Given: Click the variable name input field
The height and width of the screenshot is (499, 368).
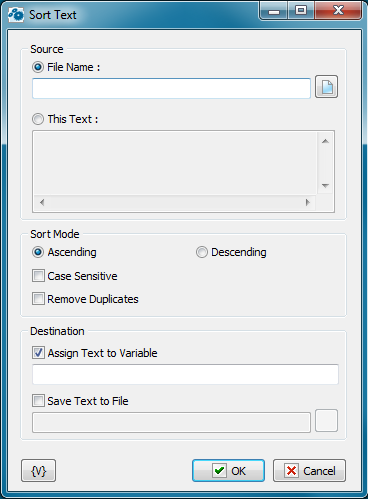Looking at the screenshot, I should 185,374.
